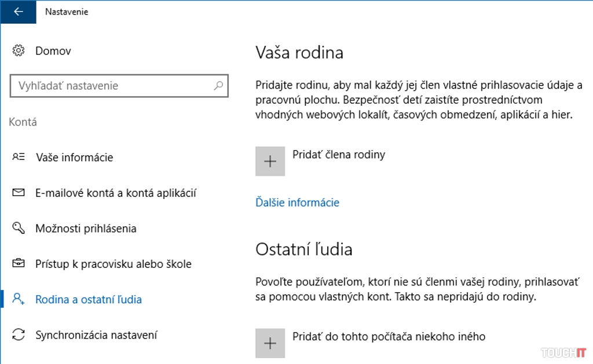
Task: Click the envelope icon for e-mail accounts
Action: [18, 193]
